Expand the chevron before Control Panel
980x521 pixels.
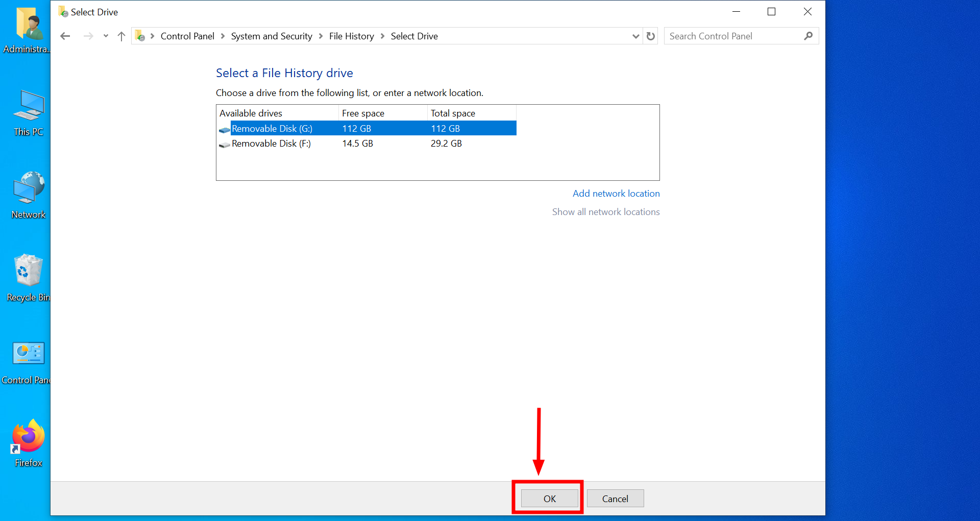tap(152, 36)
